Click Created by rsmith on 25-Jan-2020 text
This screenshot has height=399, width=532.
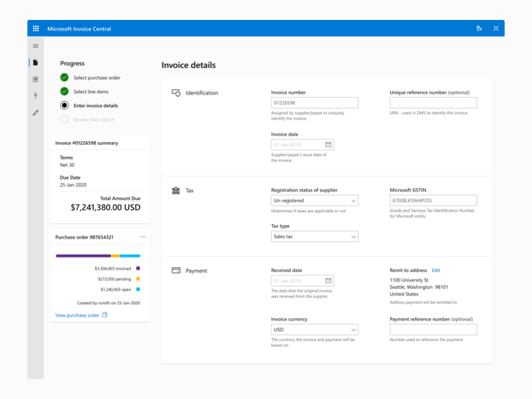pyautogui.click(x=108, y=303)
